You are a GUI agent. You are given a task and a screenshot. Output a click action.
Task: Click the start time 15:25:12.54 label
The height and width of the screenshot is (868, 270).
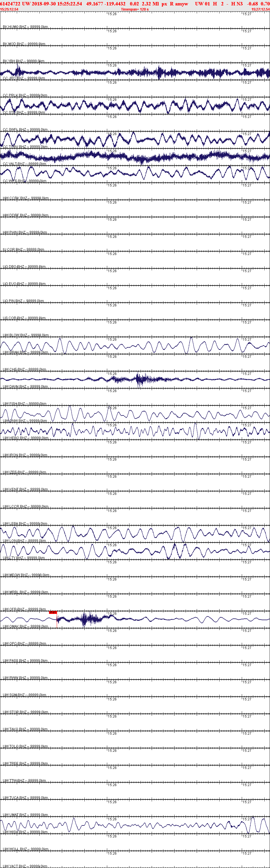(9, 9)
